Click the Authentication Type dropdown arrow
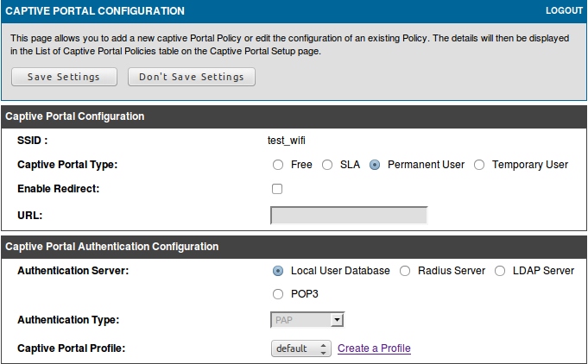 (338, 321)
